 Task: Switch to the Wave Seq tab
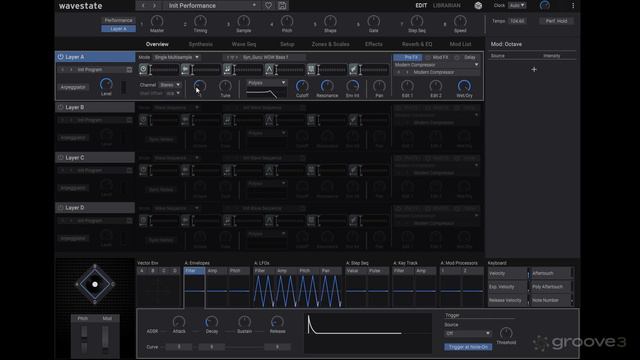(244, 44)
